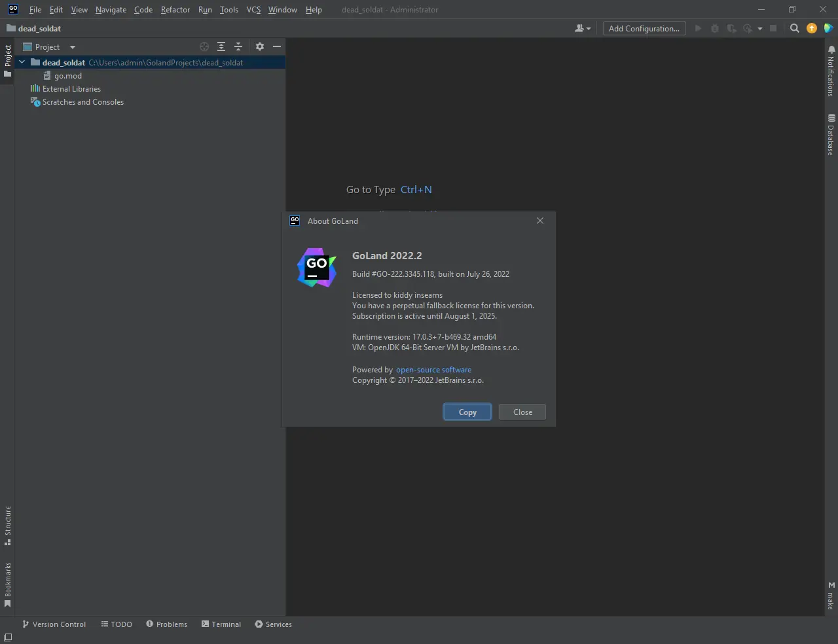Toggle the Project tool window stripe button

pos(8,61)
